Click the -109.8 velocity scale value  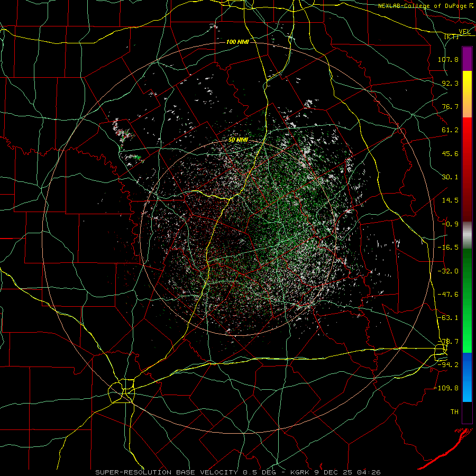coord(446,388)
